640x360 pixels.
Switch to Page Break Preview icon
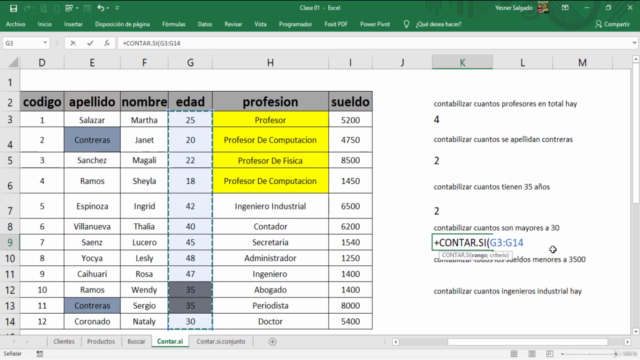pyautogui.click(x=550, y=353)
